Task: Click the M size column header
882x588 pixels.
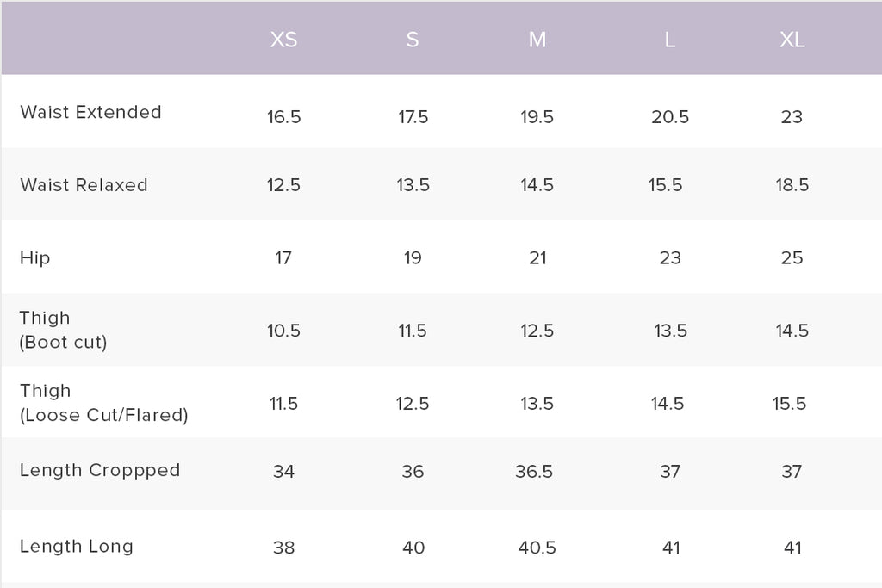Action: [537, 40]
